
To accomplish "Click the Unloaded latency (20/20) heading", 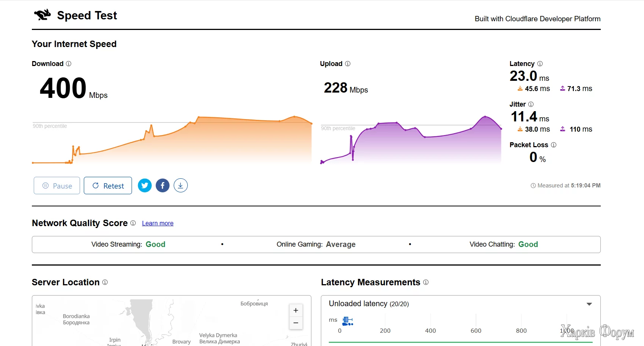I will coord(369,304).
